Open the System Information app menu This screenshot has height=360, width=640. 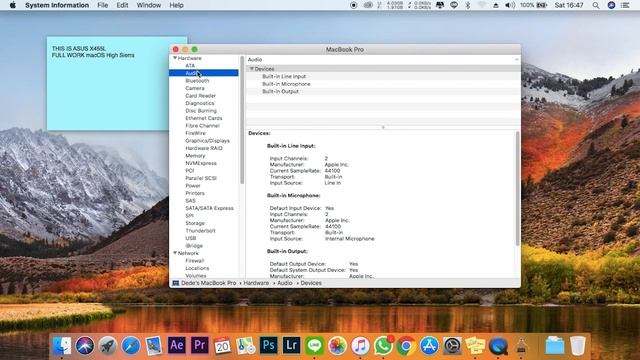57,5
